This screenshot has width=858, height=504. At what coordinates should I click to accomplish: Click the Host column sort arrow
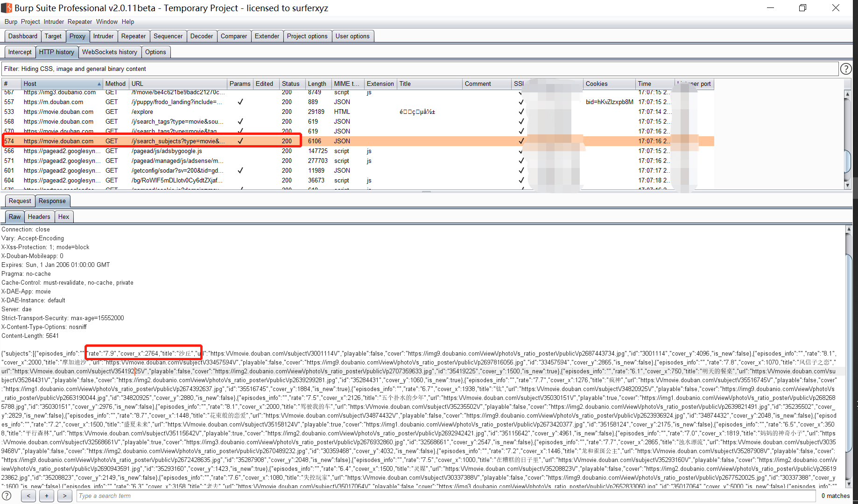99,84
